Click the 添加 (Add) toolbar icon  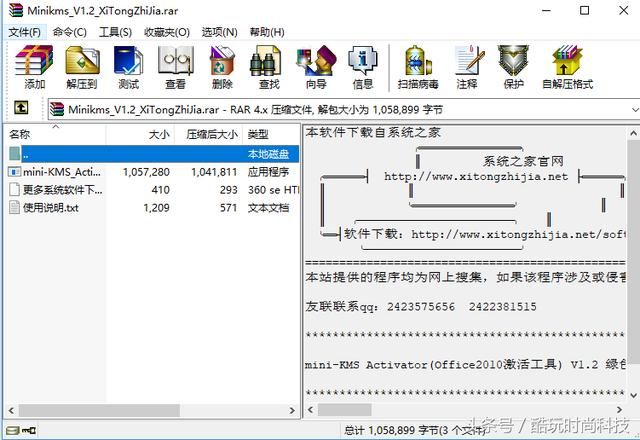pos(34,60)
